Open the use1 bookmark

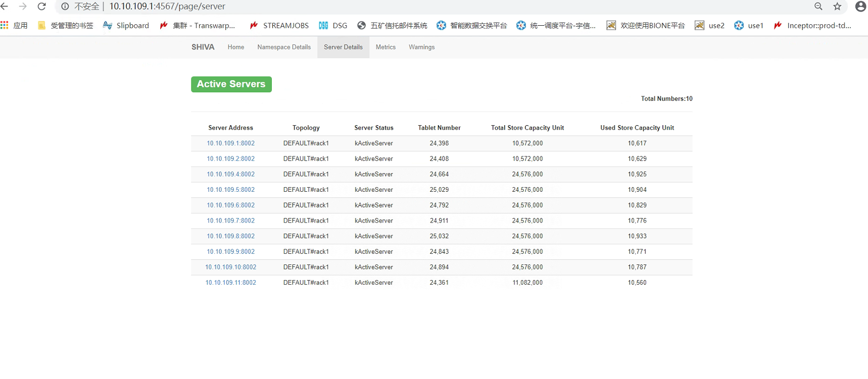[x=749, y=25]
